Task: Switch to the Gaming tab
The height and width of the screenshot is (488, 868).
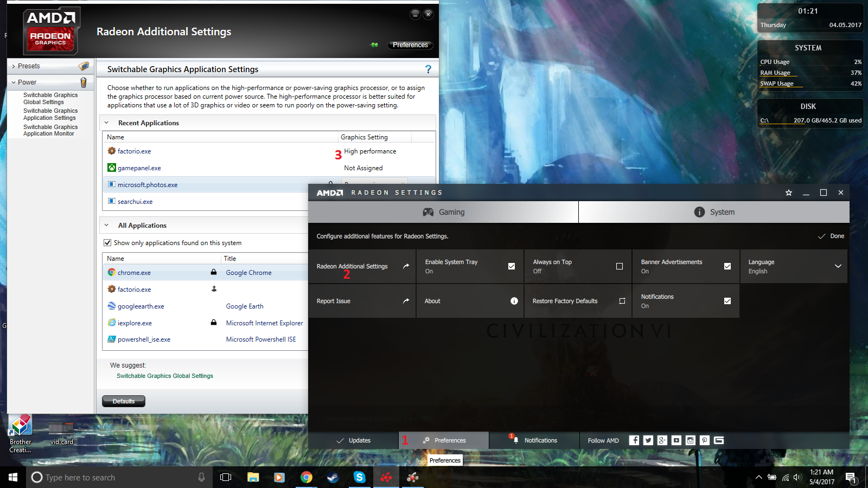Action: click(443, 212)
